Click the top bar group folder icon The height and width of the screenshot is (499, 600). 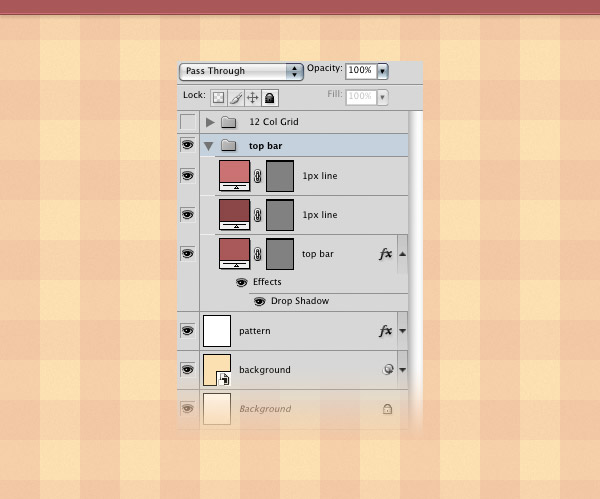tap(228, 145)
